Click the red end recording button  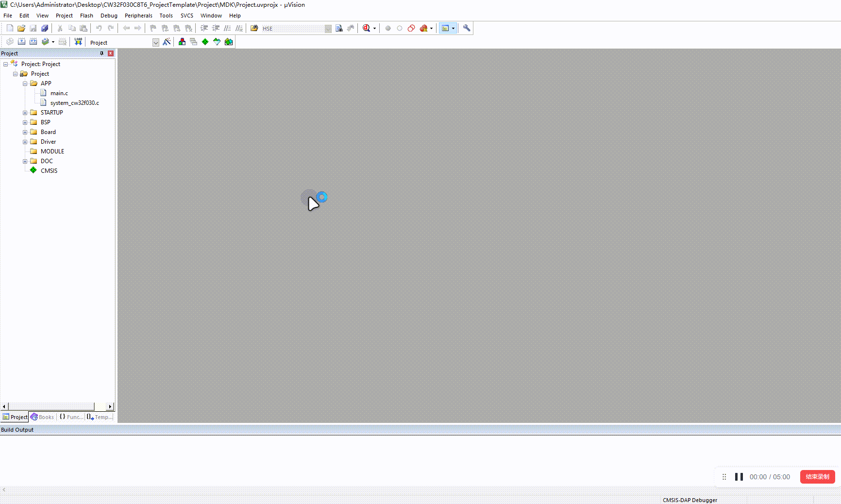(817, 477)
